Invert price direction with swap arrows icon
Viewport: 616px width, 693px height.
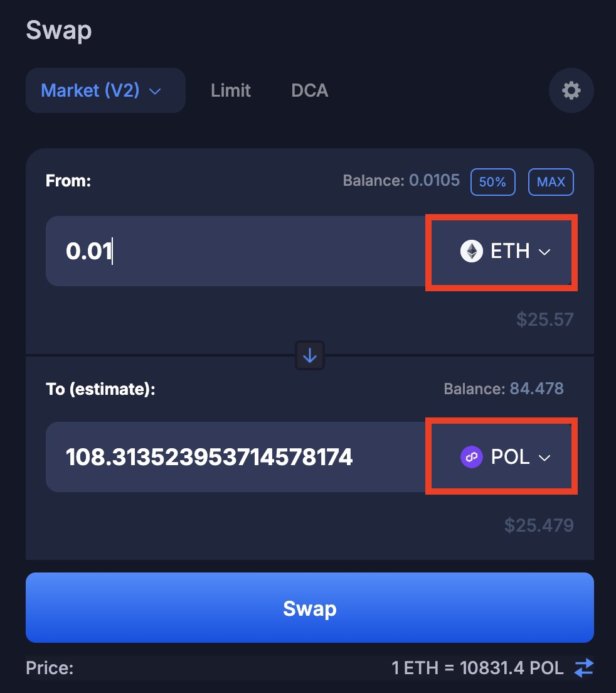(584, 667)
